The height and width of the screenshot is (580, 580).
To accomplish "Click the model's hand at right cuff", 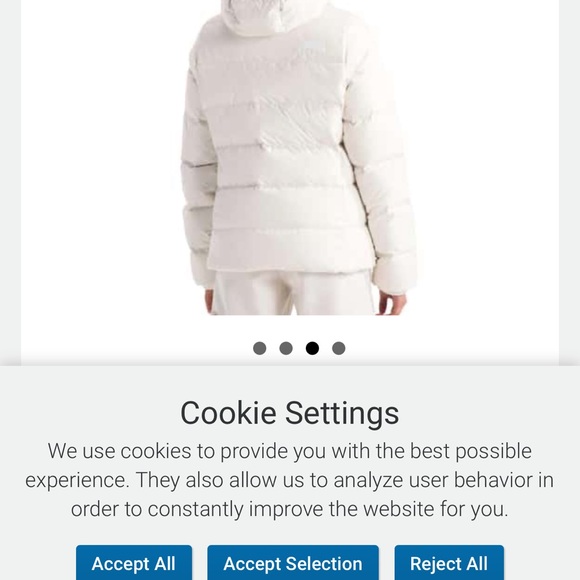I will coord(391,303).
